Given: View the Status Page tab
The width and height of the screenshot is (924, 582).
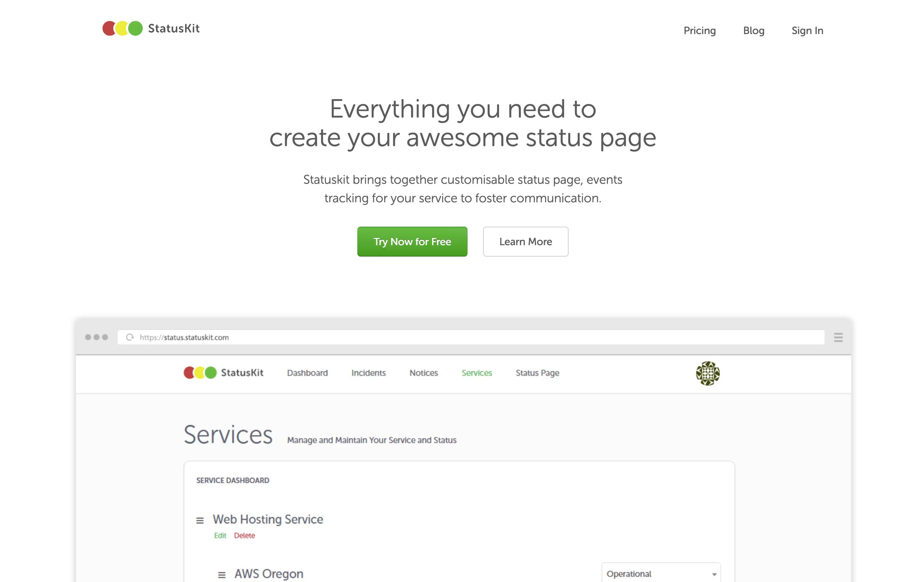Looking at the screenshot, I should click(x=537, y=373).
